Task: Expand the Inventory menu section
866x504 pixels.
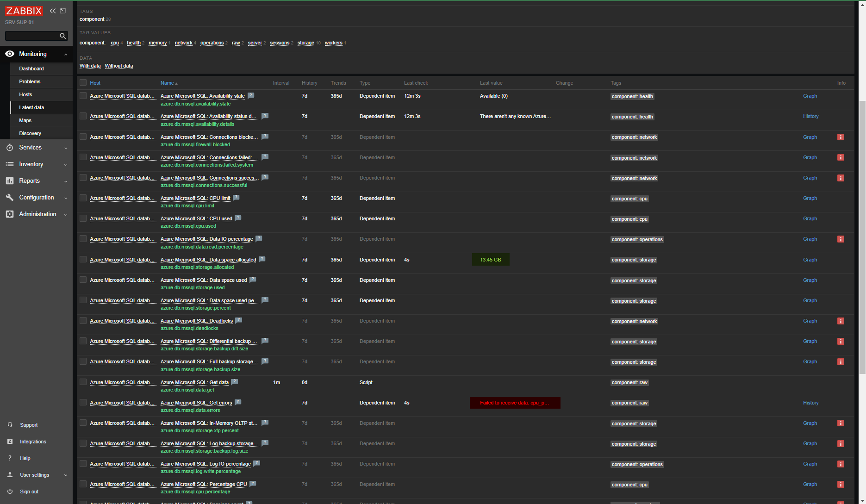Action: pos(66,165)
